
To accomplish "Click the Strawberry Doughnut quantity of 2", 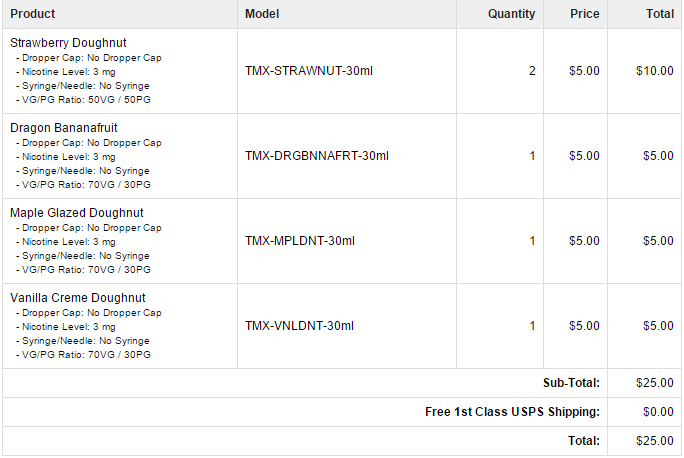I will click(x=532, y=71).
